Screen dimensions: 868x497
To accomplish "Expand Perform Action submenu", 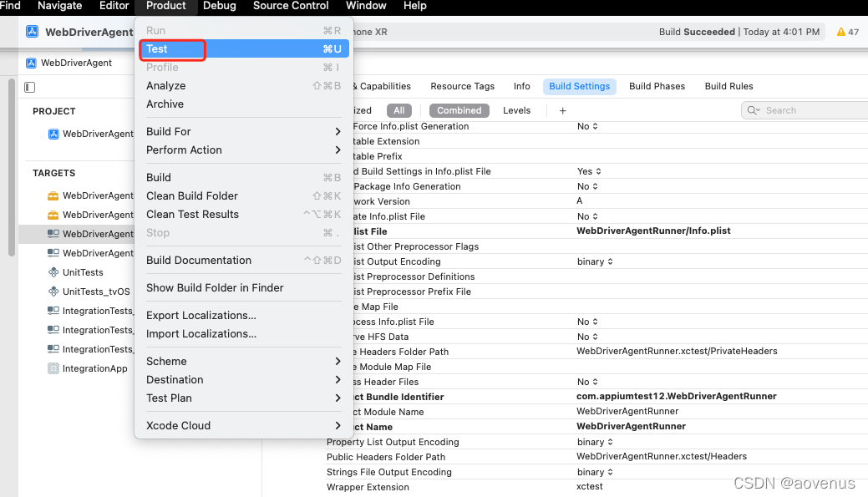I will (244, 150).
